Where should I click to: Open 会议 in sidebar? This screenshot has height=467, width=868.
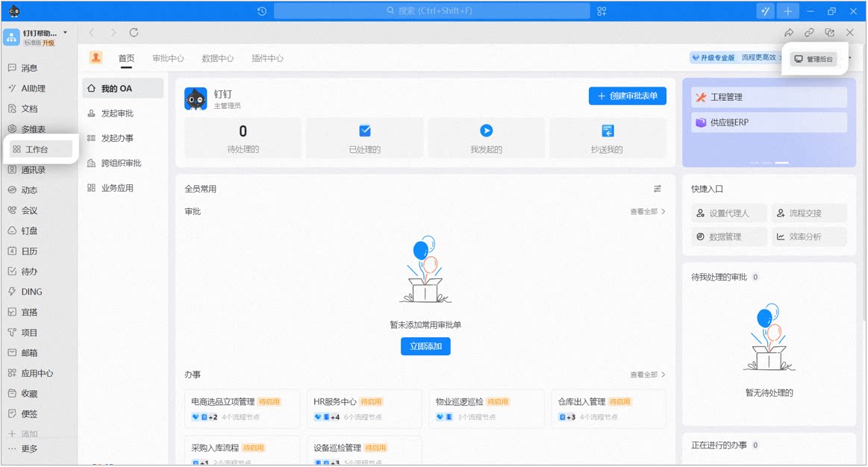[x=23, y=211]
